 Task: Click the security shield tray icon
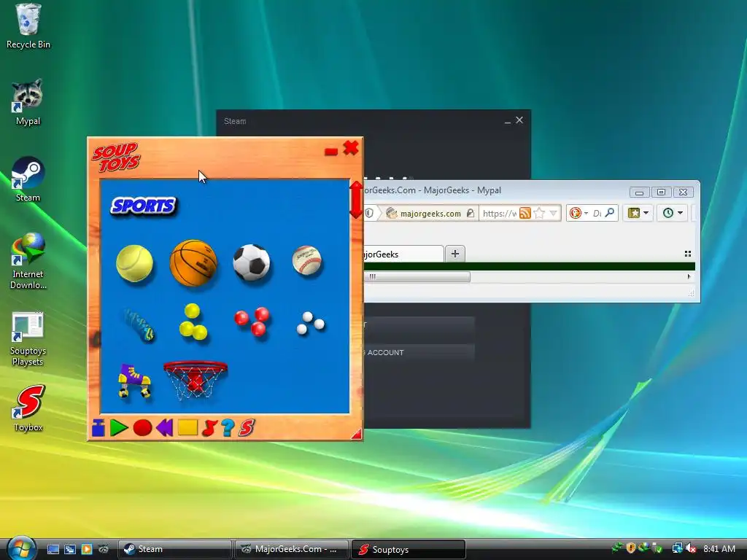[x=631, y=548]
